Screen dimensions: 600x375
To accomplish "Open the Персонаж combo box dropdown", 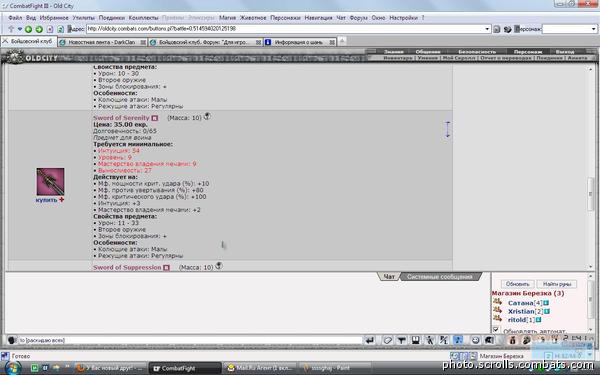I will point(593,29).
